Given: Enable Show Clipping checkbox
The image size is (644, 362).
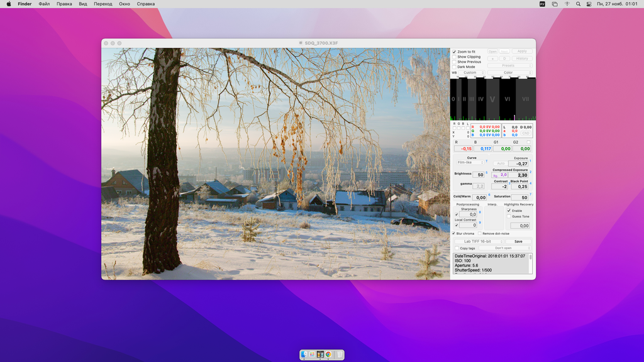Looking at the screenshot, I should point(455,57).
